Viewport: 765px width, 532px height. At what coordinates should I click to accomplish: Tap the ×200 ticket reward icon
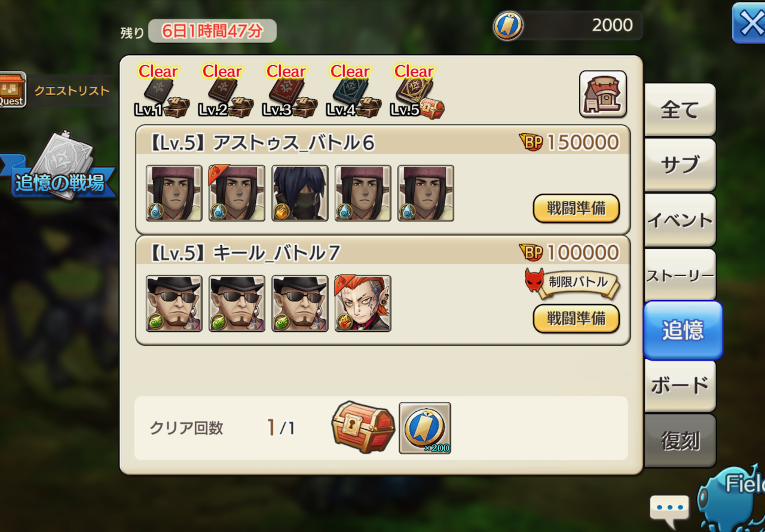click(x=425, y=428)
